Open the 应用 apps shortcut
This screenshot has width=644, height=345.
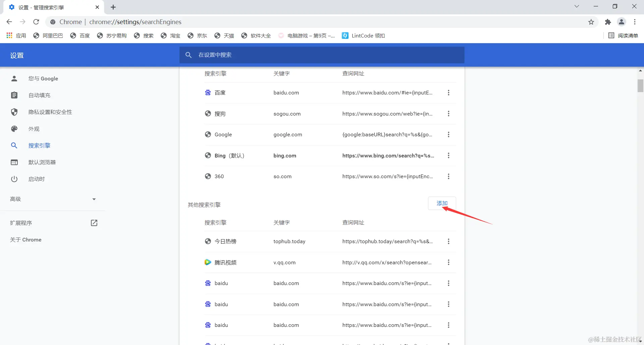16,36
